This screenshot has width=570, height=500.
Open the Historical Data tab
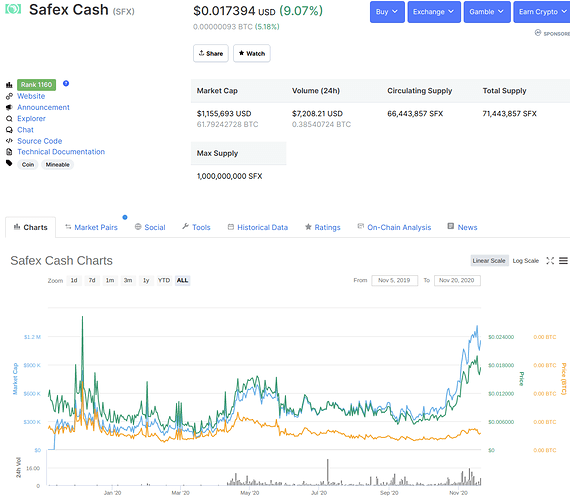258,227
